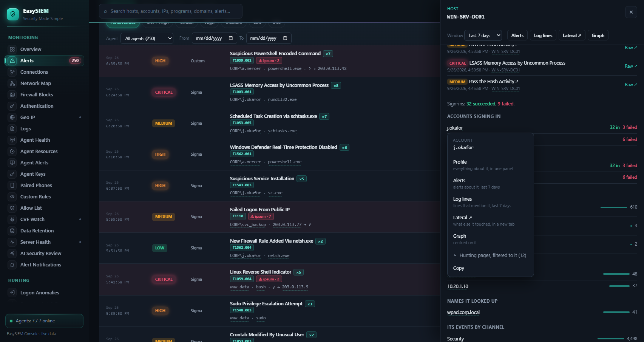Open the Logon Anomalies icon

pos(12,292)
